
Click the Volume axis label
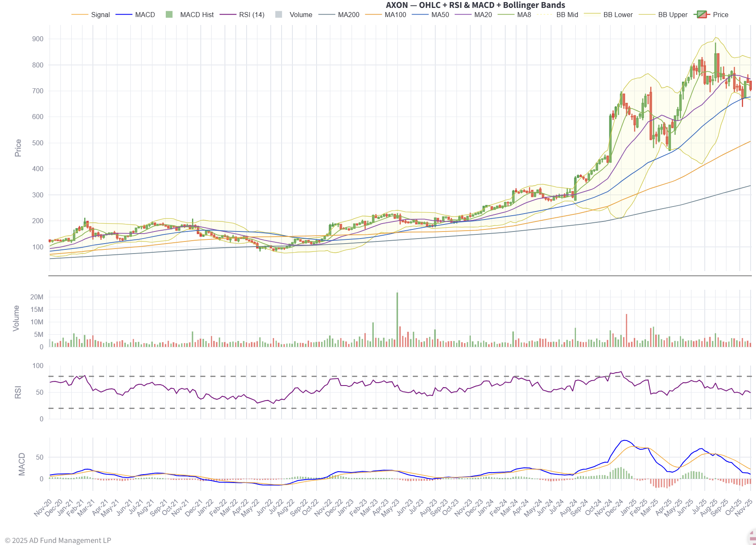coord(16,318)
